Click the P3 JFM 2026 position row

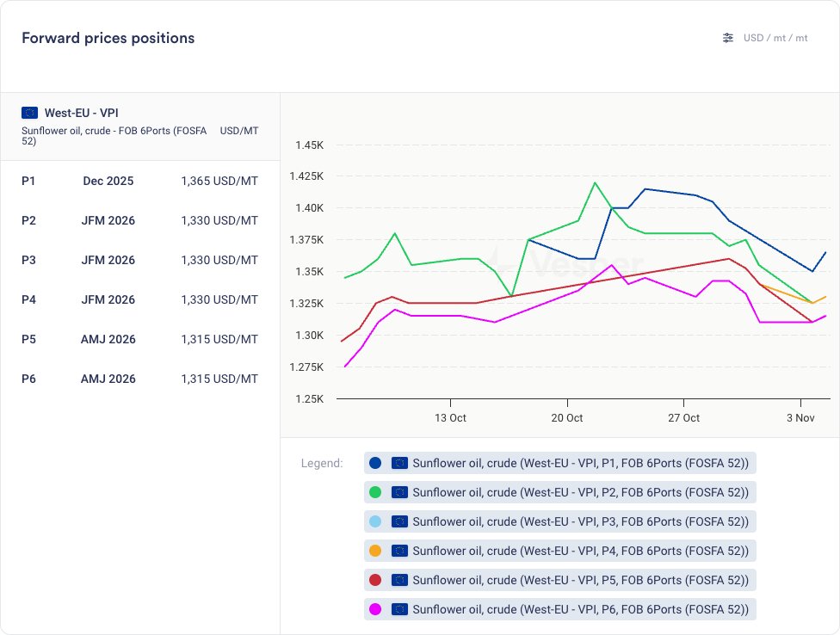click(x=139, y=260)
